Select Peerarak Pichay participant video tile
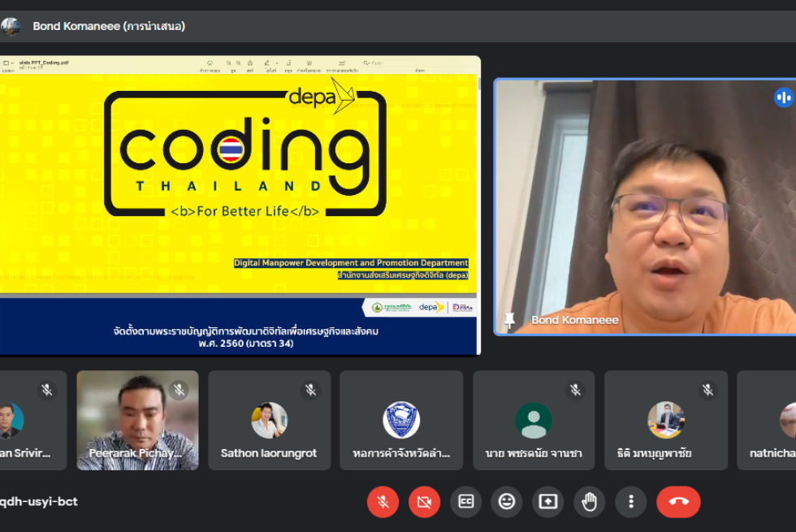Screen dimensions: 796x532 click(x=137, y=420)
